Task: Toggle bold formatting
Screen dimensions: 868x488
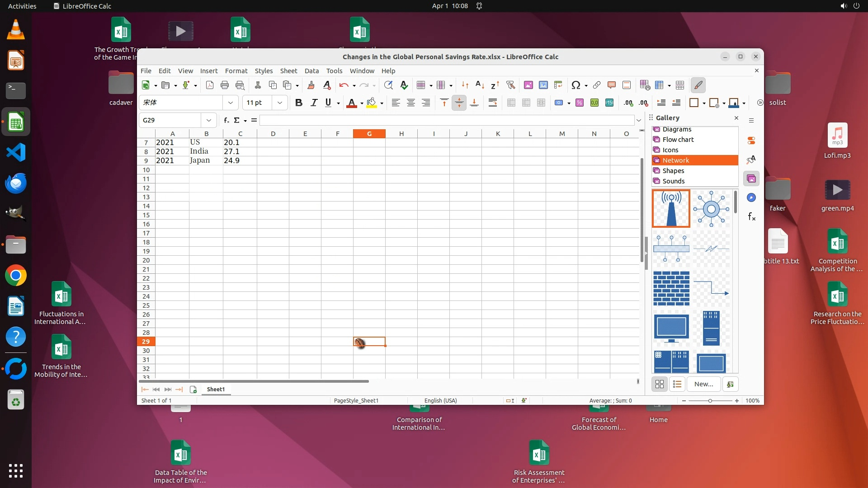Action: pyautogui.click(x=298, y=103)
